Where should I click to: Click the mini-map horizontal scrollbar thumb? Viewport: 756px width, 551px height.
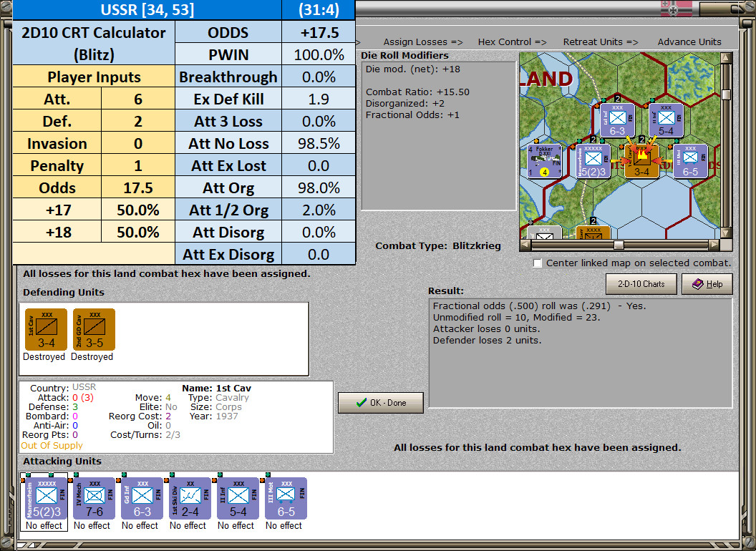tap(619, 245)
